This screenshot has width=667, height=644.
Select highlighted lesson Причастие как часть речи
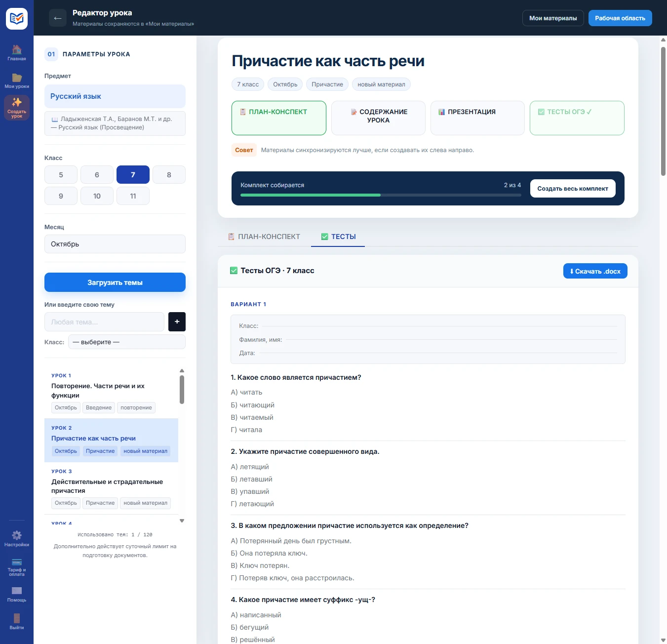(x=111, y=441)
